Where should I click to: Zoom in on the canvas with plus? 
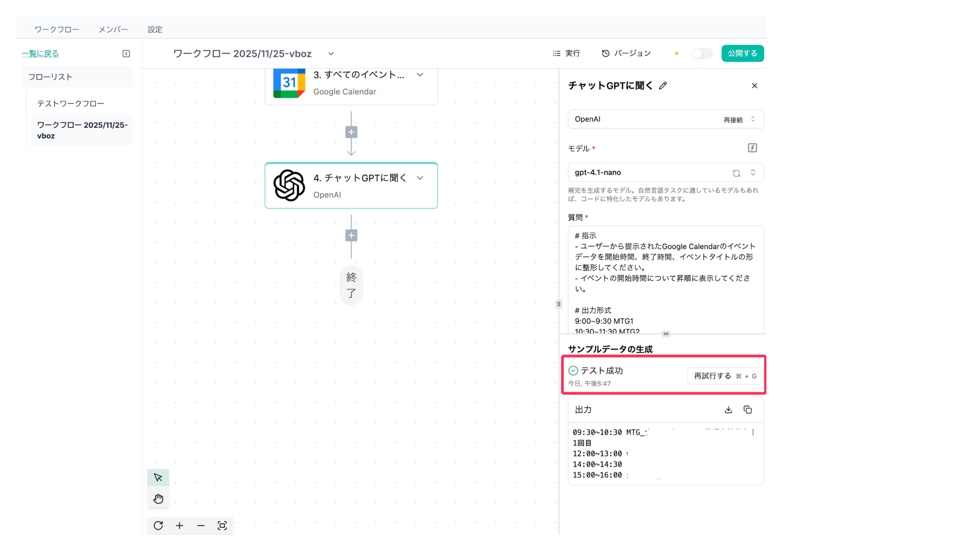pos(179,526)
